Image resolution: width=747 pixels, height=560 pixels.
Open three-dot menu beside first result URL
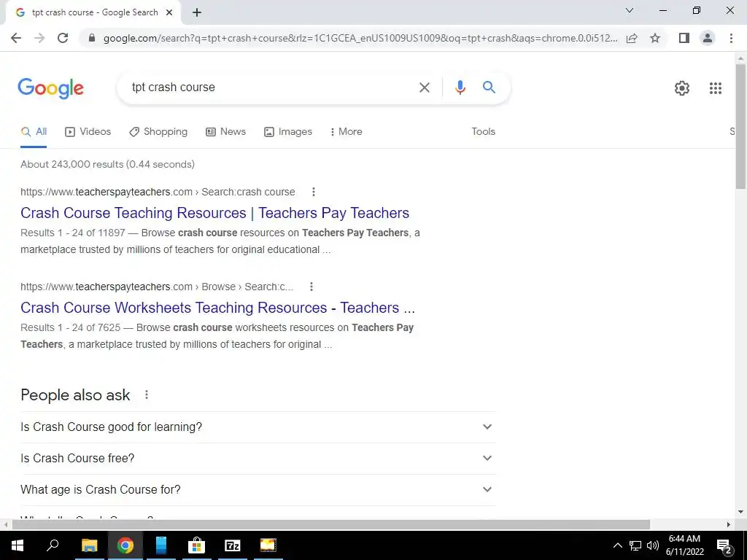(313, 192)
